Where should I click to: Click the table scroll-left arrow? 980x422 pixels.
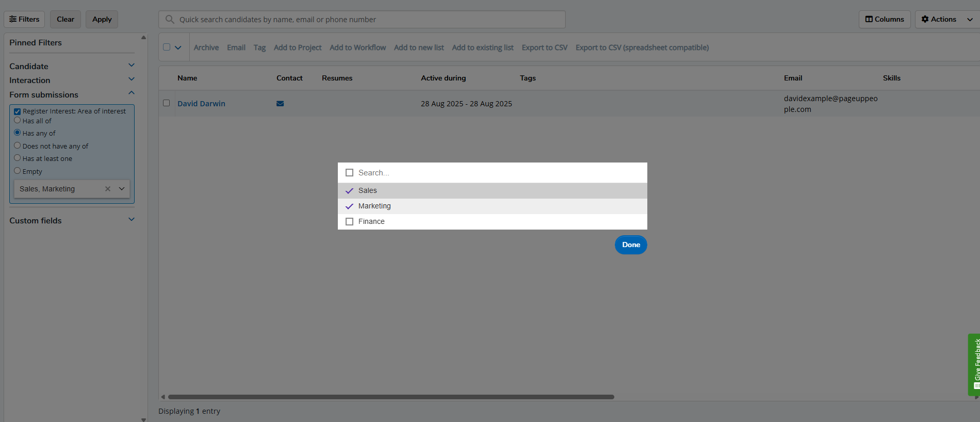163,397
